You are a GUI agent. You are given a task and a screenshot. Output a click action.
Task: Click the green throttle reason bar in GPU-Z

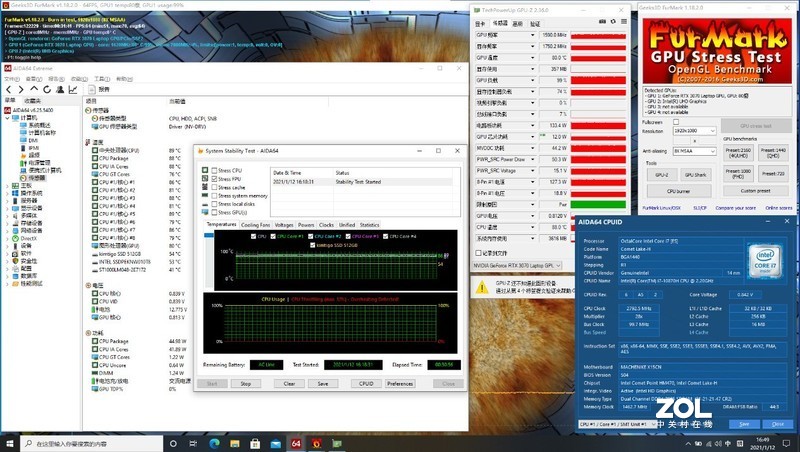[598, 205]
